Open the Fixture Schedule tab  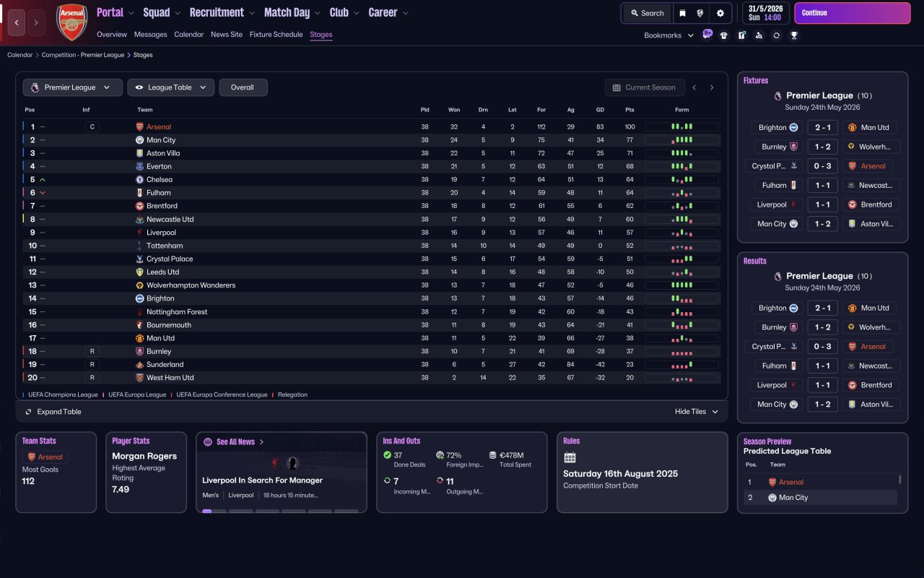[276, 35]
